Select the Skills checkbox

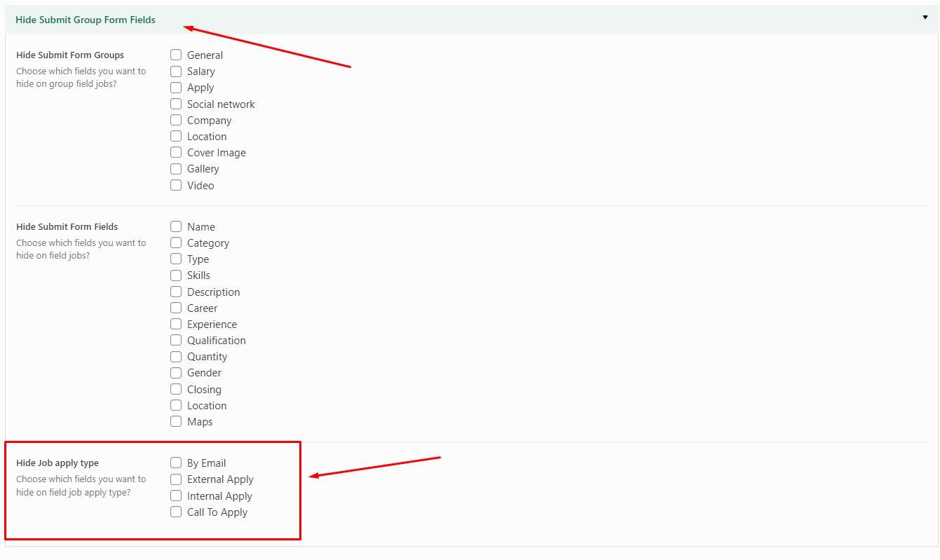pos(176,275)
